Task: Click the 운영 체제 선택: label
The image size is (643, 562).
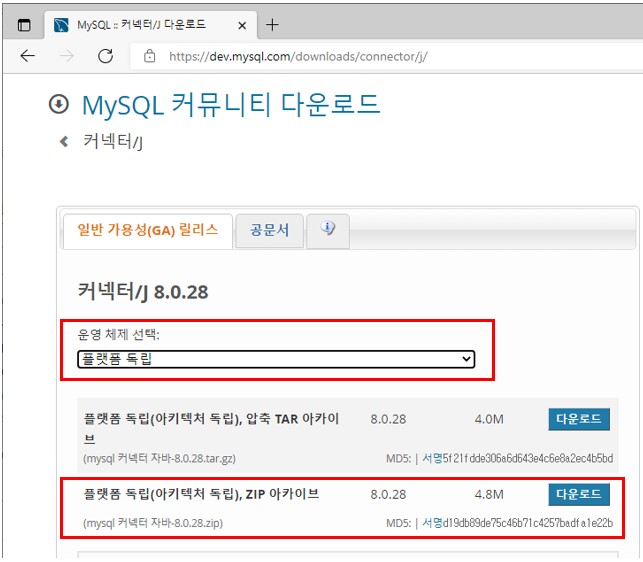Action: click(x=119, y=334)
